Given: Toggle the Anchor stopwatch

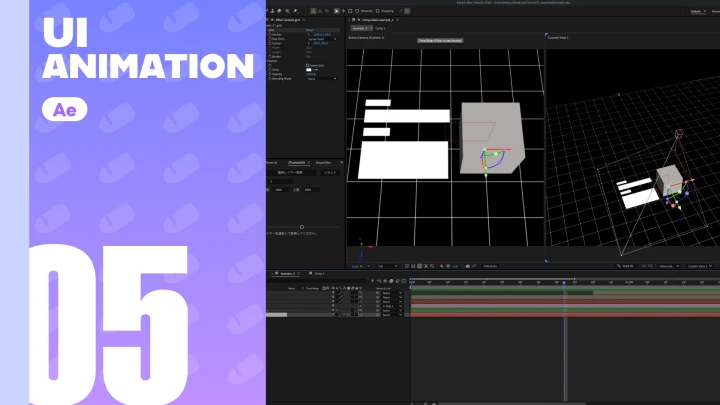Looking at the screenshot, I should tap(270, 34).
